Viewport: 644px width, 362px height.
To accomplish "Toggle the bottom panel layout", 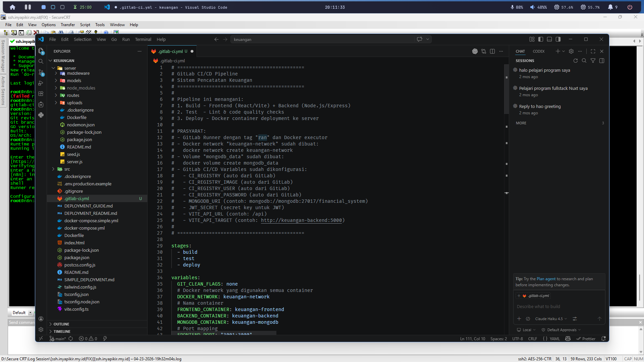I will 549,39.
